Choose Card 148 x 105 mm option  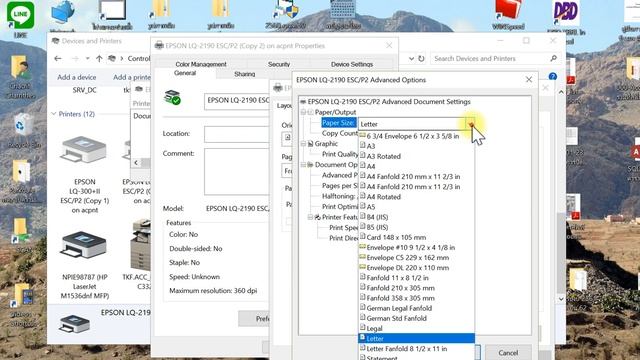coord(396,237)
